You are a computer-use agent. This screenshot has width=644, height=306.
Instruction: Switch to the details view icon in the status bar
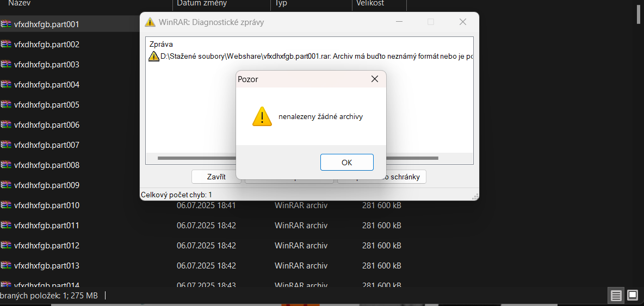coord(616,295)
